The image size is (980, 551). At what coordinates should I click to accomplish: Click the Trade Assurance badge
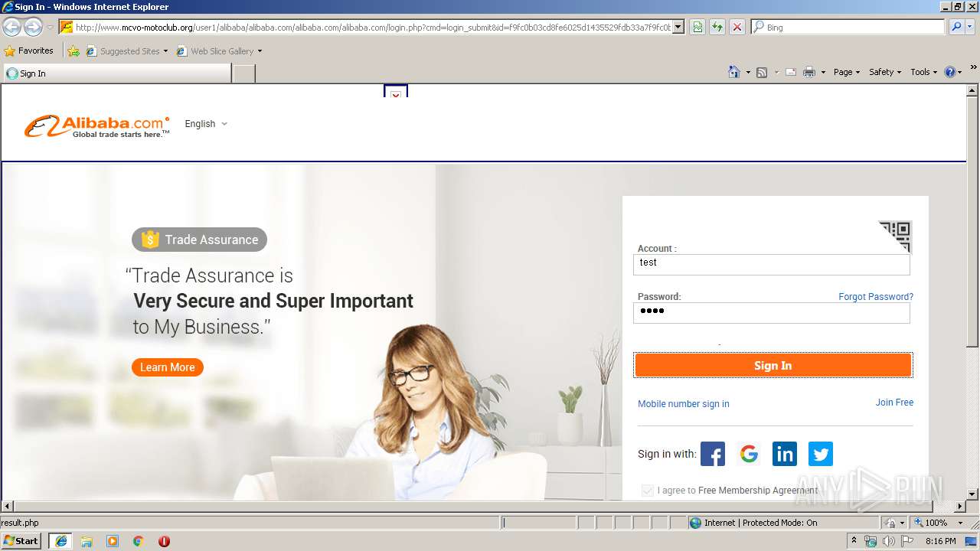point(199,240)
